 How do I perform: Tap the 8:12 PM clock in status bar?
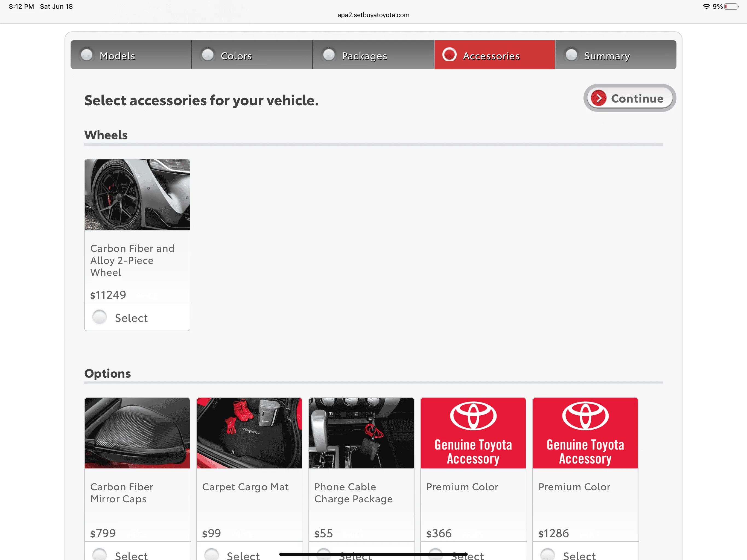21,6
